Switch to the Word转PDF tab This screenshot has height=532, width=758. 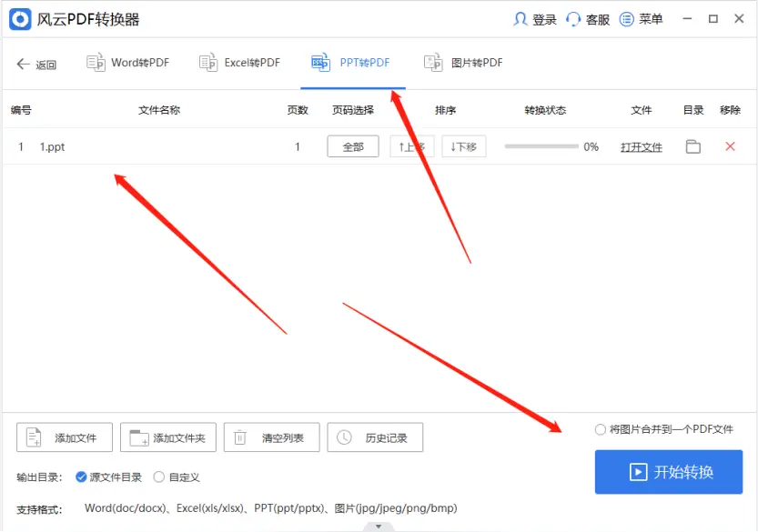coord(128,63)
